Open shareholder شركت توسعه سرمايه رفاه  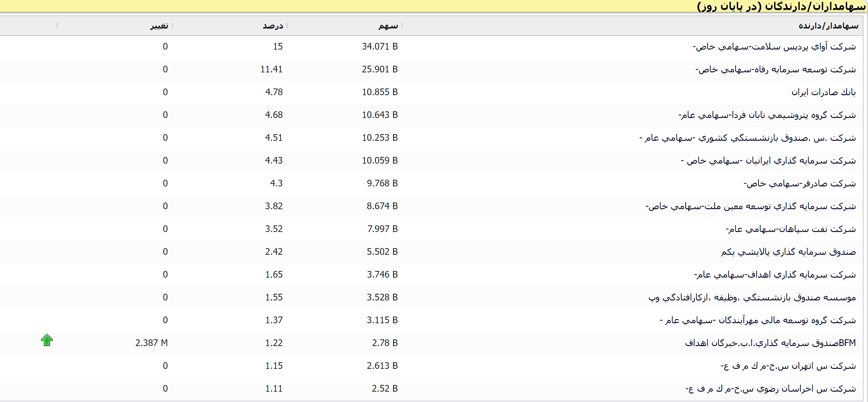tap(775, 69)
